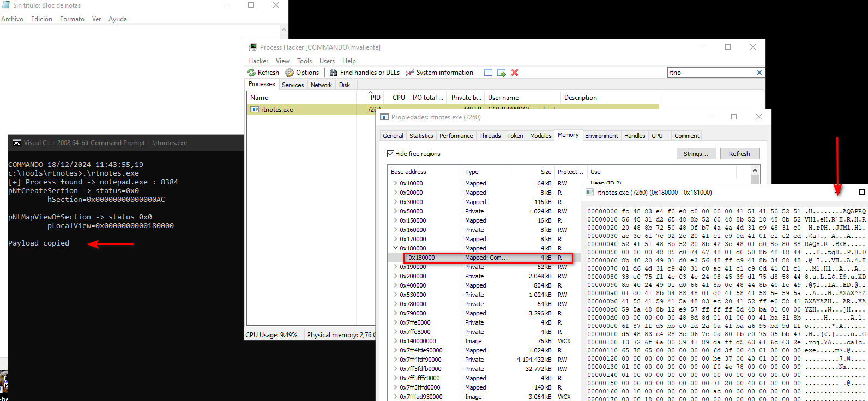Viewport: 868px width, 401px height.
Task: Open the Edición menu in Bloc de notas
Action: click(41, 19)
